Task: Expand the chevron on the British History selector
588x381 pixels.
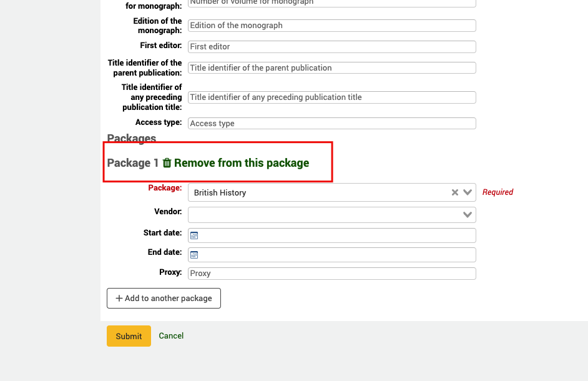Action: (x=467, y=192)
